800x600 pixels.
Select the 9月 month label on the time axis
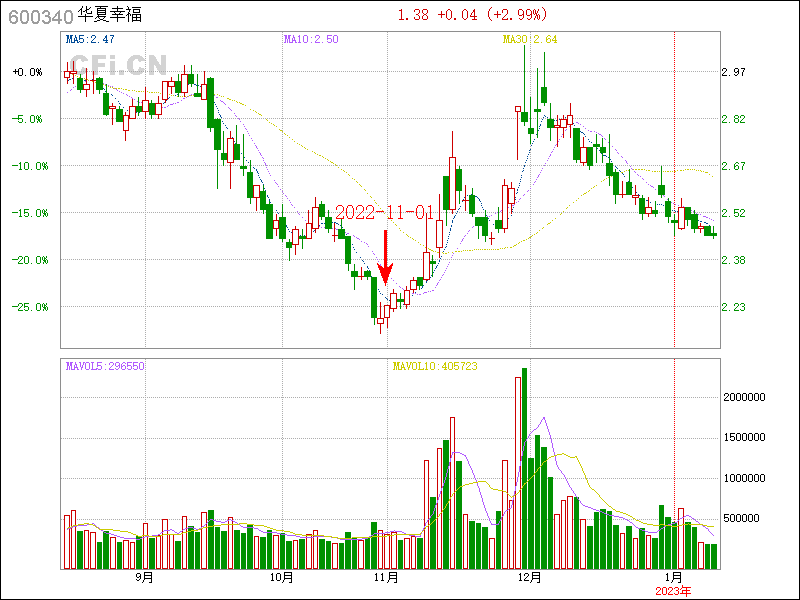pyautogui.click(x=145, y=577)
